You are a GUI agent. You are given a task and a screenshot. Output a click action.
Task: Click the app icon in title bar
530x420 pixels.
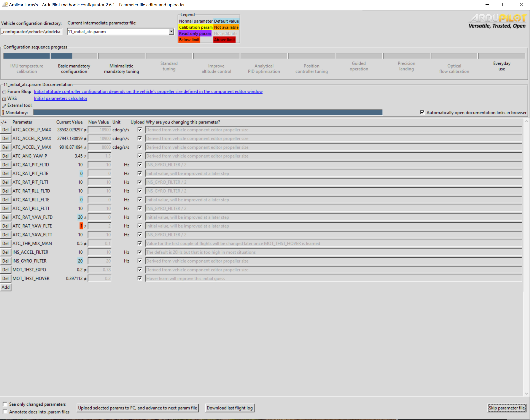(x=4, y=4)
